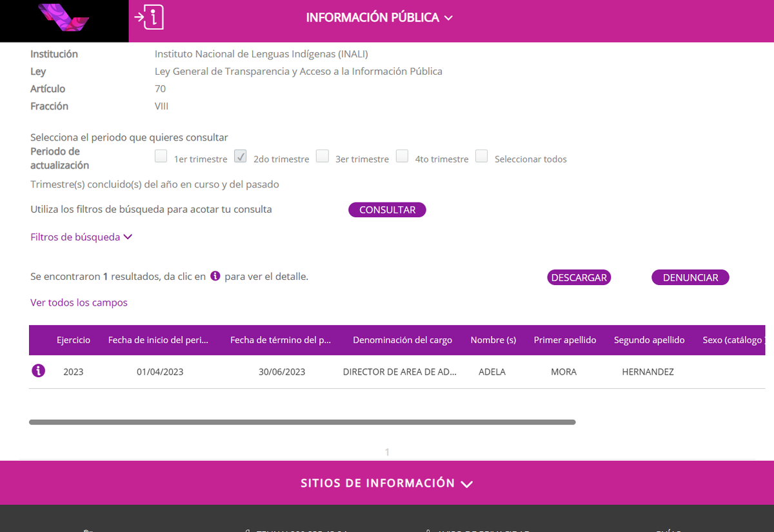Viewport: 774px width, 532px height.
Task: Click the 'Primer apellido' column header
Action: (x=565, y=340)
